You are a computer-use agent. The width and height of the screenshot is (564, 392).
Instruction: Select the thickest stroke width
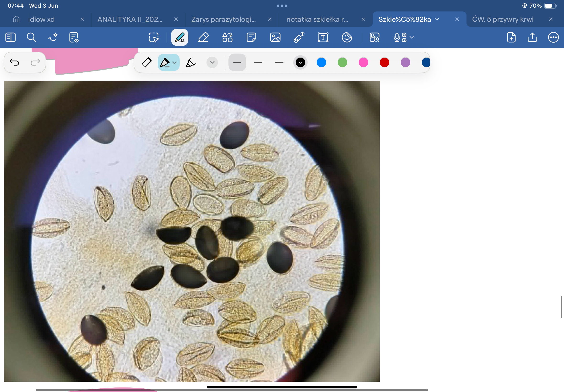(x=279, y=62)
